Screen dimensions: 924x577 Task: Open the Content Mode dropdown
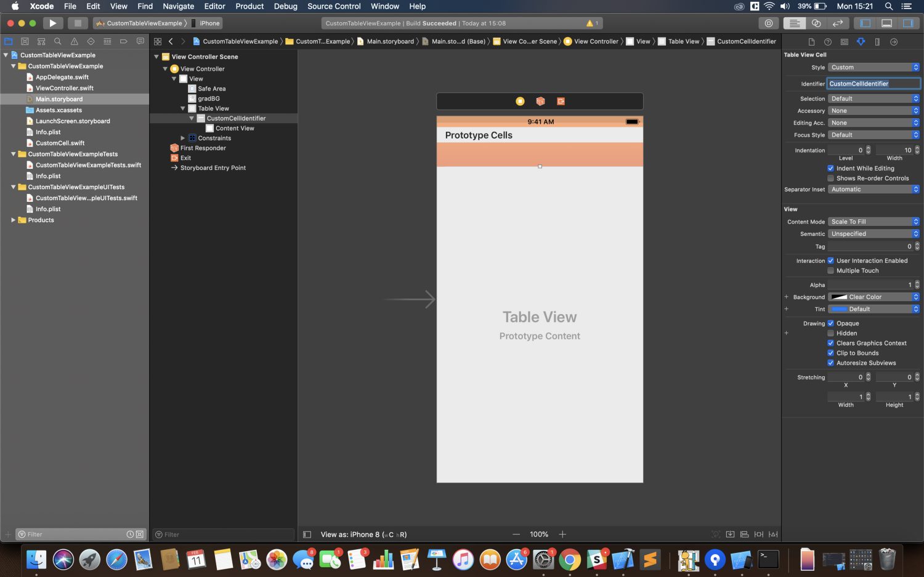873,222
